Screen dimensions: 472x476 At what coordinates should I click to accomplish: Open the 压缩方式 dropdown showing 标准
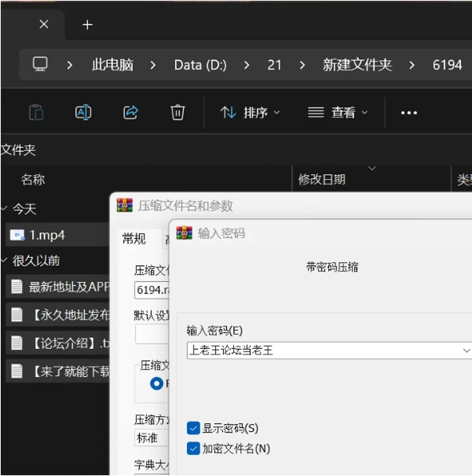pos(152,438)
